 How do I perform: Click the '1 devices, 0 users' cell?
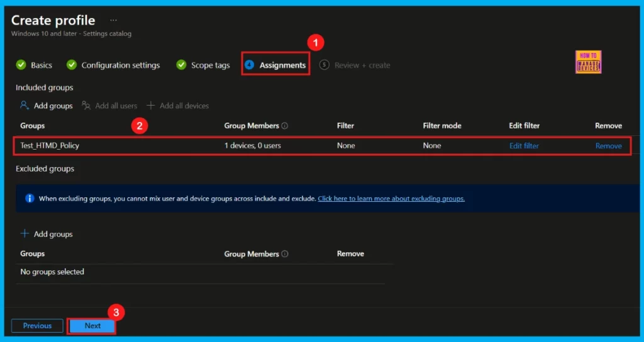click(x=253, y=146)
